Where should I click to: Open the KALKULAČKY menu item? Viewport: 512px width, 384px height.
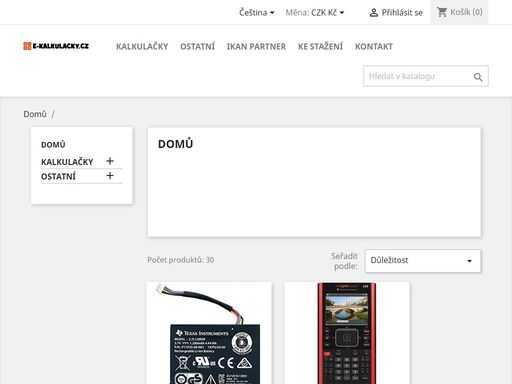(142, 46)
